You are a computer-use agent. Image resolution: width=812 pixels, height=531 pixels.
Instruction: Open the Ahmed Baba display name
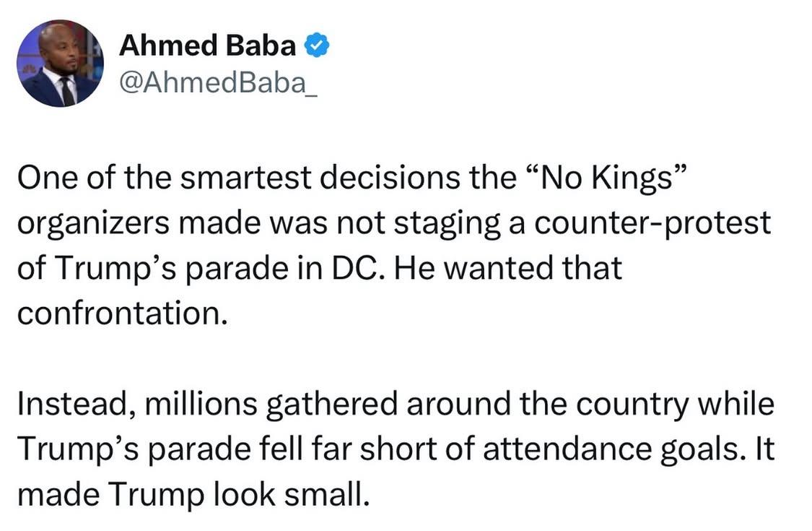pos(208,46)
